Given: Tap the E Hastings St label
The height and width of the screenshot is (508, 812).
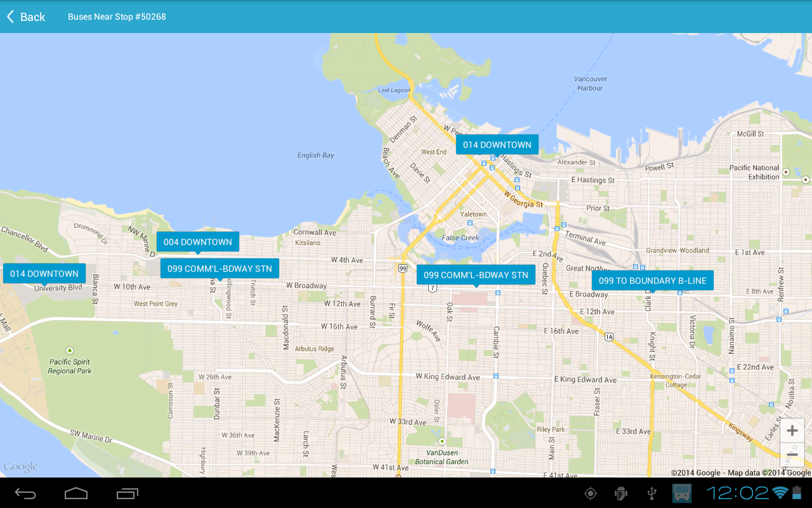Looking at the screenshot, I should [593, 180].
